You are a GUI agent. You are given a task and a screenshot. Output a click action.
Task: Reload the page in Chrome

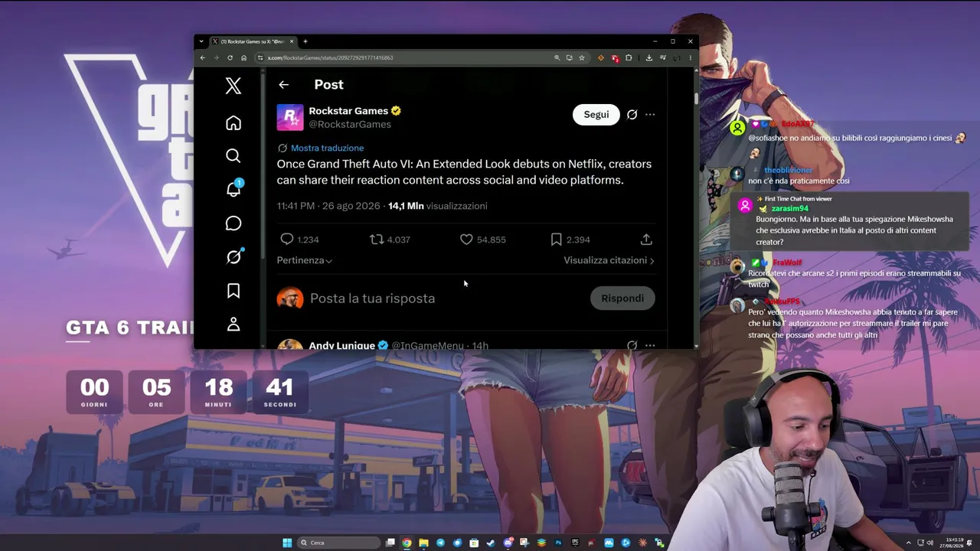pyautogui.click(x=230, y=57)
